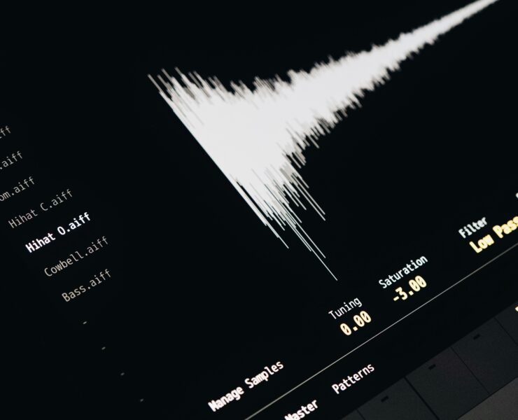This screenshot has height=420, width=518.
Task: Switch to the Master tab
Action: [x=301, y=410]
